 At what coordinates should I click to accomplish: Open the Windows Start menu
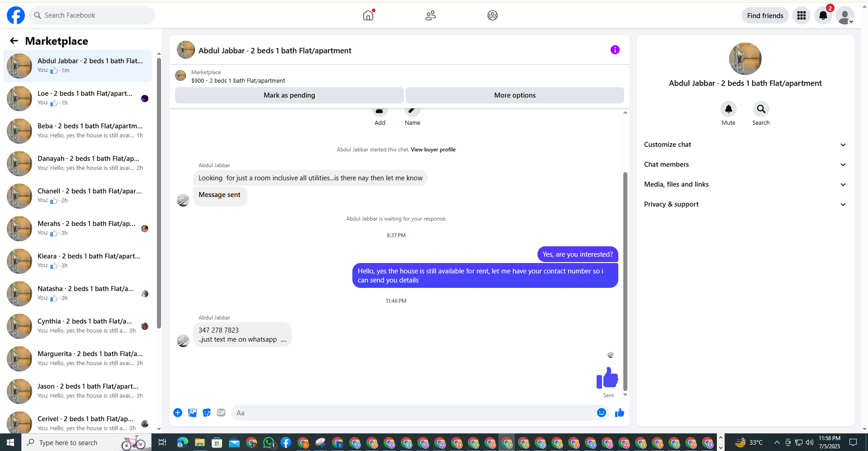coord(10,442)
